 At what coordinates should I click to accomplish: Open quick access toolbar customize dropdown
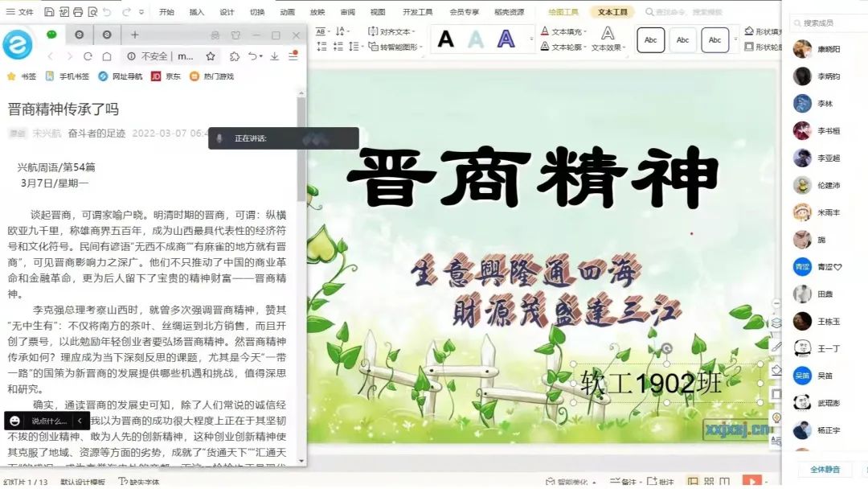[x=141, y=11]
